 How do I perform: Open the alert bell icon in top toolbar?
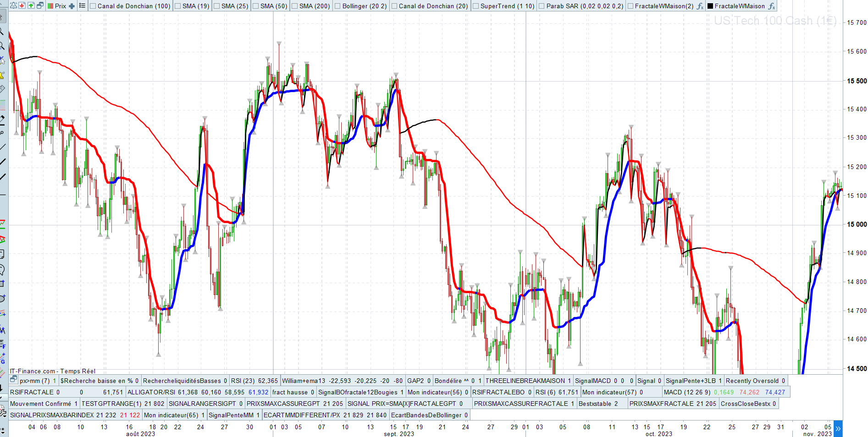(x=13, y=6)
